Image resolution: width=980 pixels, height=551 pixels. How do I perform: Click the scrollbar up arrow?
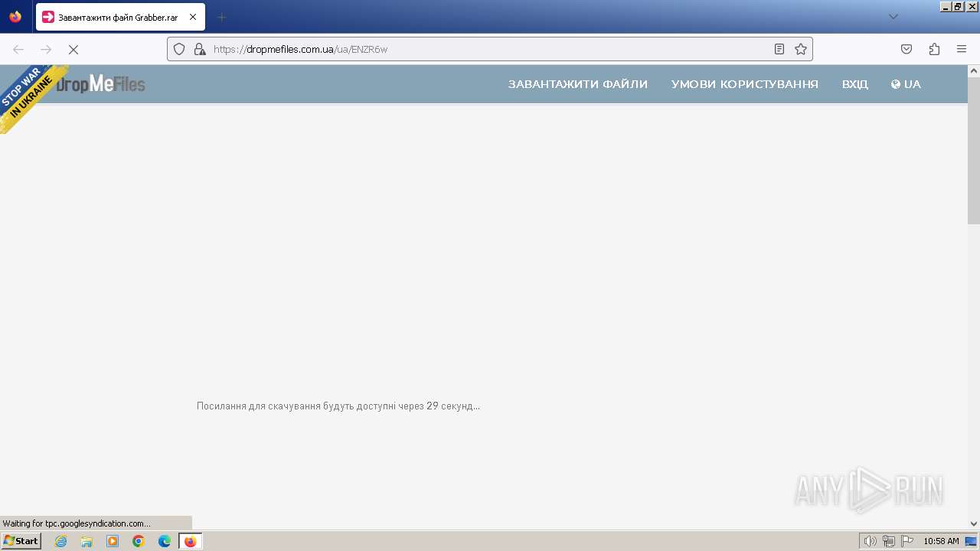[974, 71]
